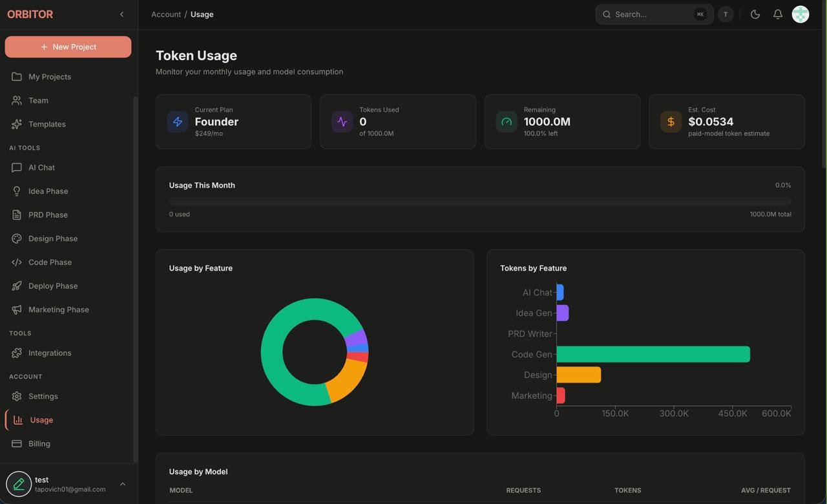Click in the Search input field
This screenshot has height=504, width=827.
tap(651, 14)
